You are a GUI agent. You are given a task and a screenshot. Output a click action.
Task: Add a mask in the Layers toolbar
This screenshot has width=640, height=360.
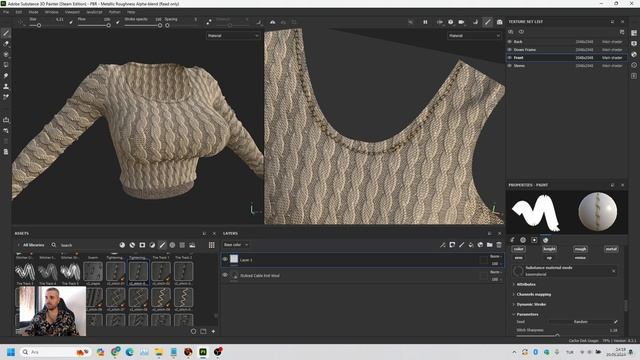[x=452, y=245]
